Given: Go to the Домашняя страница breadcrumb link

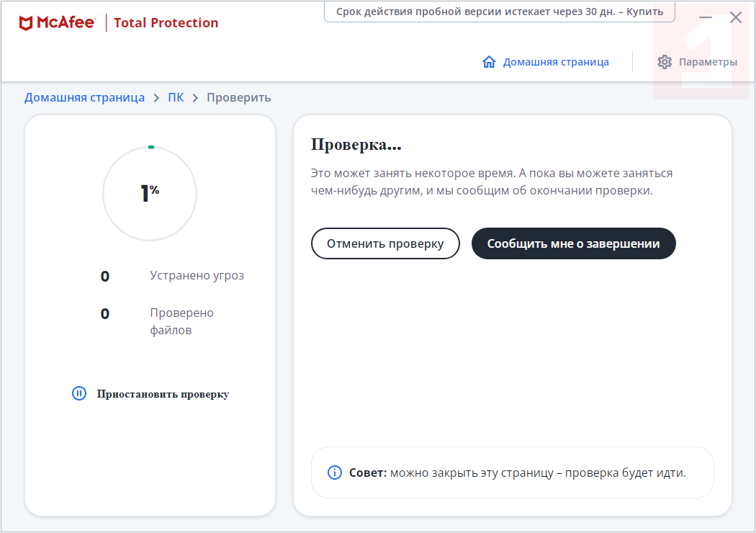Looking at the screenshot, I should (x=84, y=98).
